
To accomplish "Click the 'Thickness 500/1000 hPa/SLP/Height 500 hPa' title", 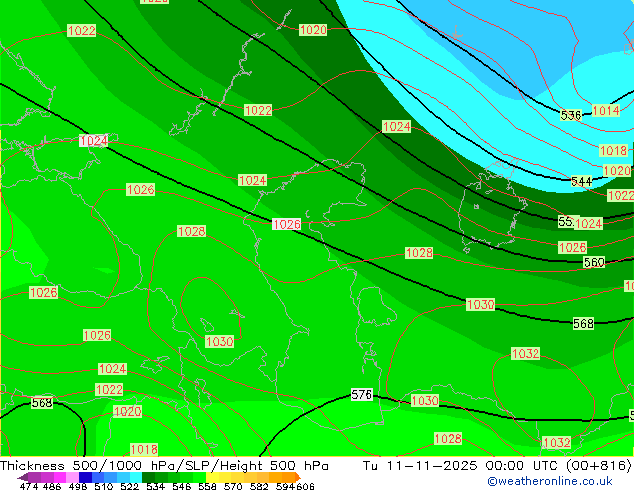I will click(164, 466).
